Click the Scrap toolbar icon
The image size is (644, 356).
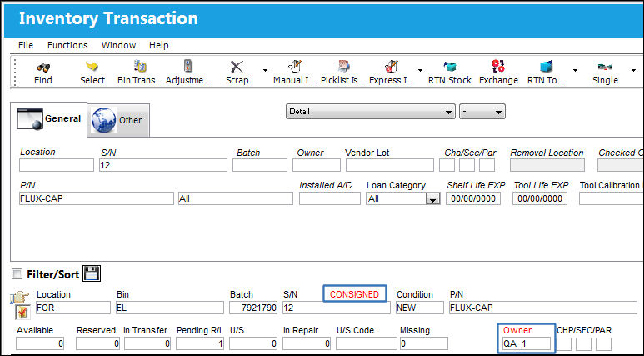237,67
